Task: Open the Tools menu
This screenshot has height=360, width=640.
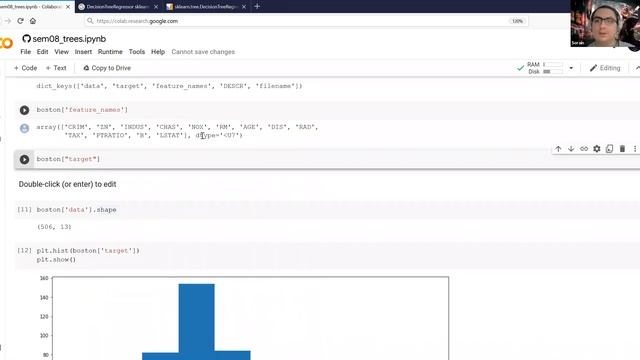Action: coord(137,52)
